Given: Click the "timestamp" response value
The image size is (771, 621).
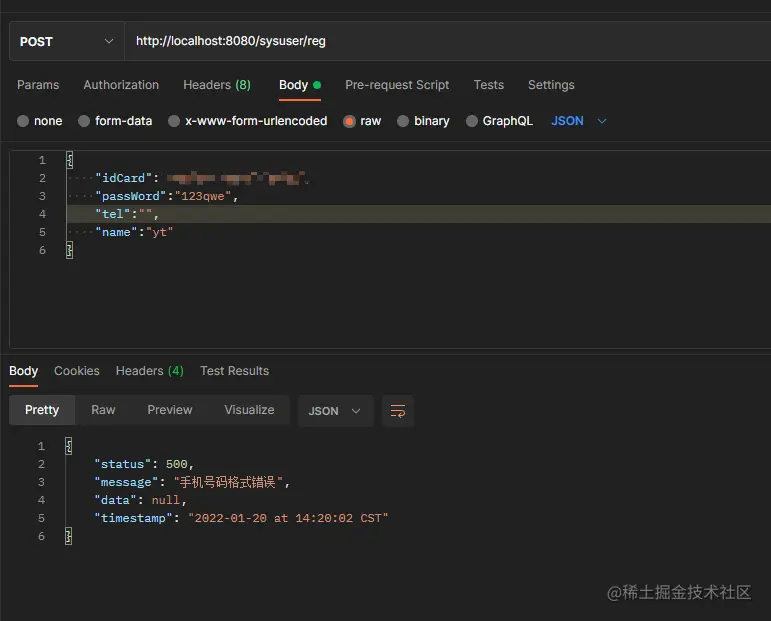Looking at the screenshot, I should (288, 519).
